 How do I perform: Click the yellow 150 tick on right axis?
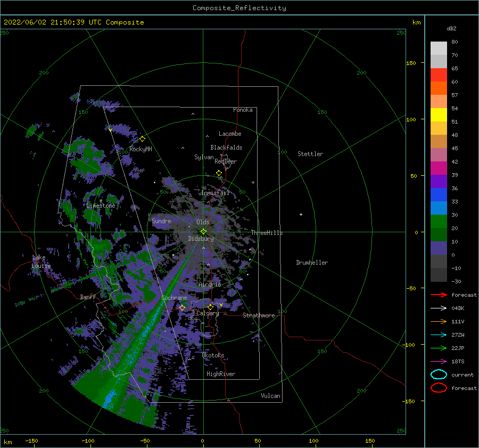[411, 63]
